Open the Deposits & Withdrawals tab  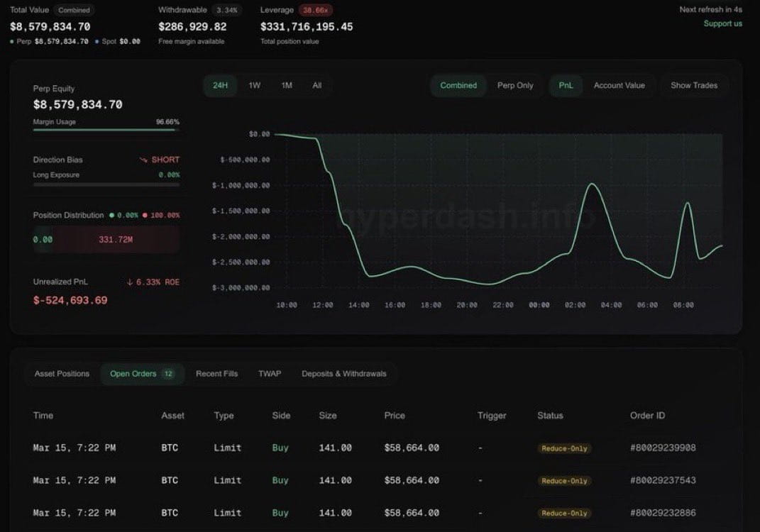(x=344, y=374)
